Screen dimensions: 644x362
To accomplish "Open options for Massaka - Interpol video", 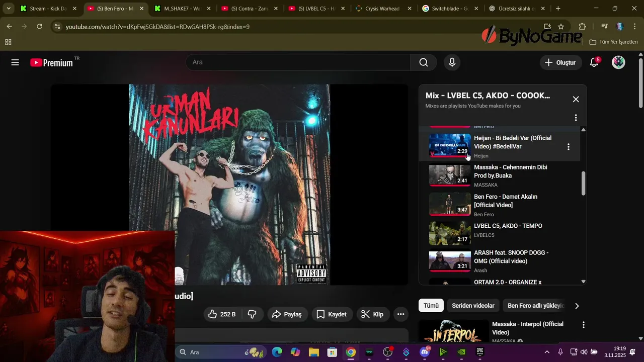I will (x=584, y=325).
